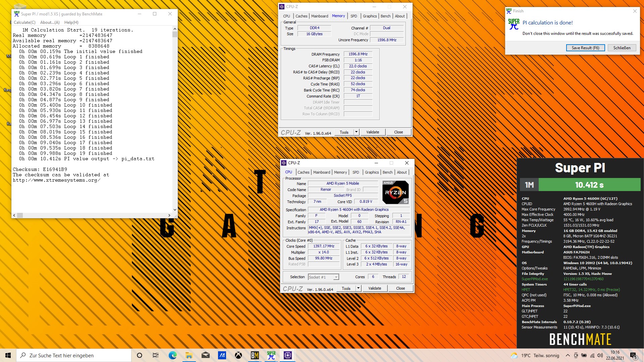Click the xtremesystems.org URL text
Viewport: 644px width, 362px height.
57,180
